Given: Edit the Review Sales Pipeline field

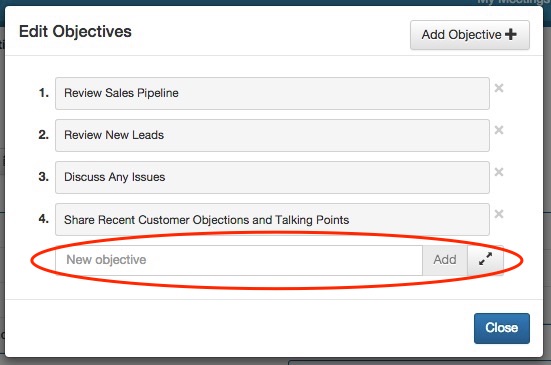Looking at the screenshot, I should point(272,93).
